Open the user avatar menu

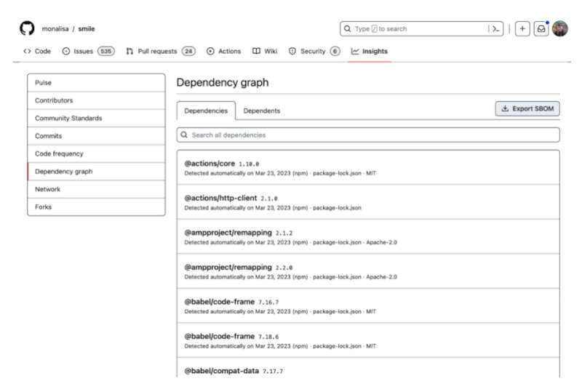pos(559,28)
